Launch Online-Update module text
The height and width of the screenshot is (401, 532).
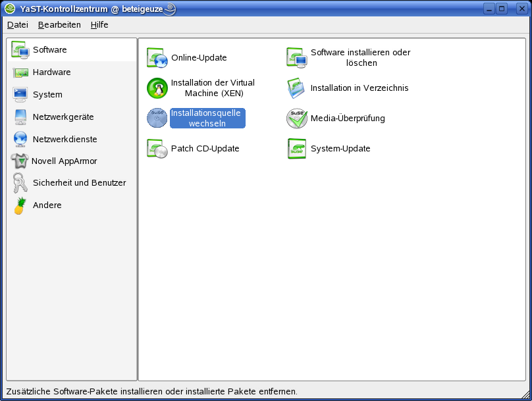pos(199,58)
